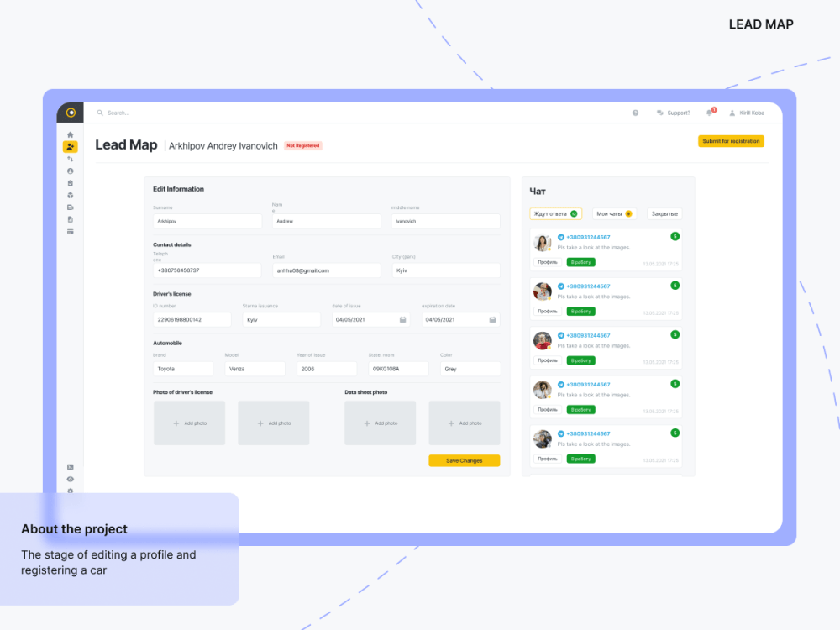Click the Email field anhha08@gmail.com
This screenshot has width=840, height=630.
pos(327,270)
